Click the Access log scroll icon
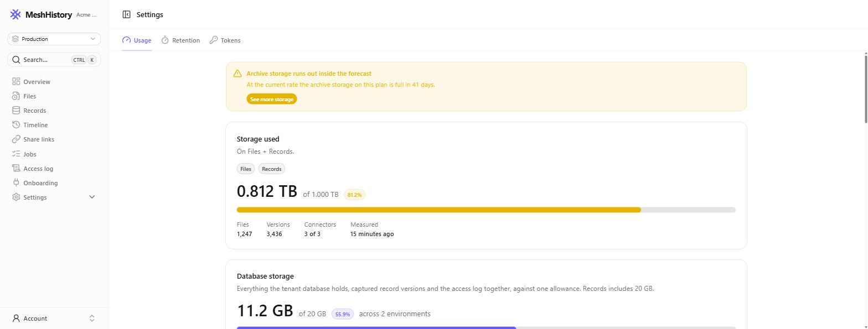The height and width of the screenshot is (329, 868). pos(16,169)
